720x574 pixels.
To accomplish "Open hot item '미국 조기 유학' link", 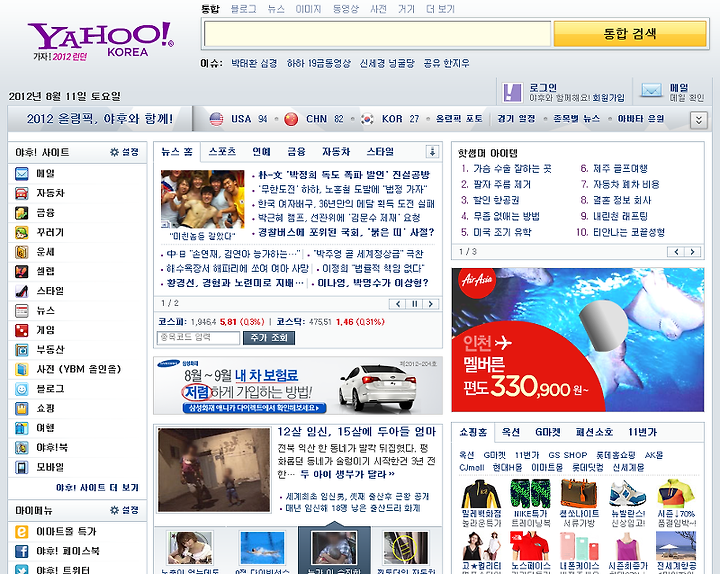I will 502,232.
